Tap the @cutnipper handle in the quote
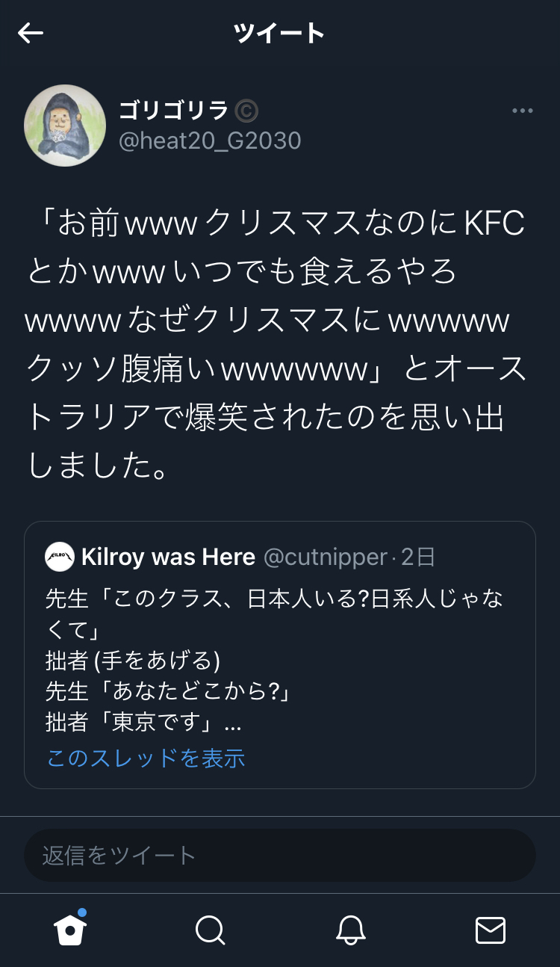Screen dimensions: 560x967 [x=326, y=557]
